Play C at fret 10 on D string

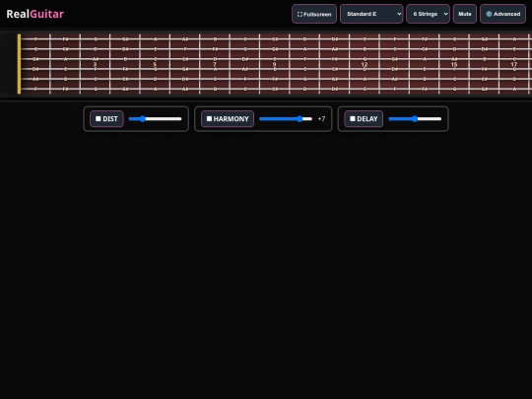tap(305, 69)
